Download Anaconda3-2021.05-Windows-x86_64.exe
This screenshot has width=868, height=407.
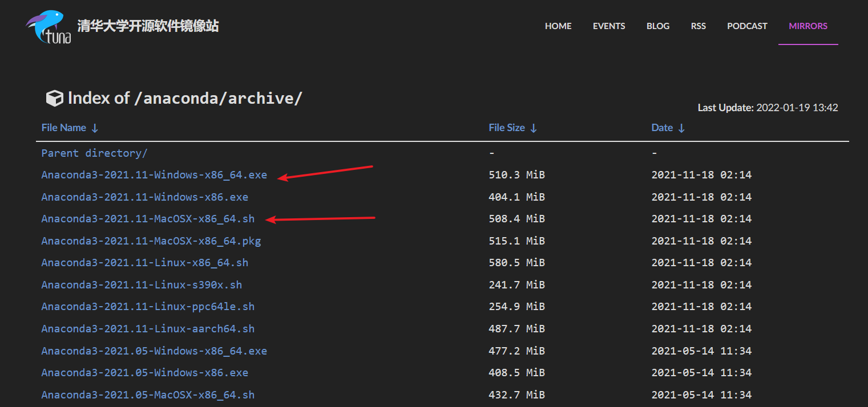click(154, 351)
